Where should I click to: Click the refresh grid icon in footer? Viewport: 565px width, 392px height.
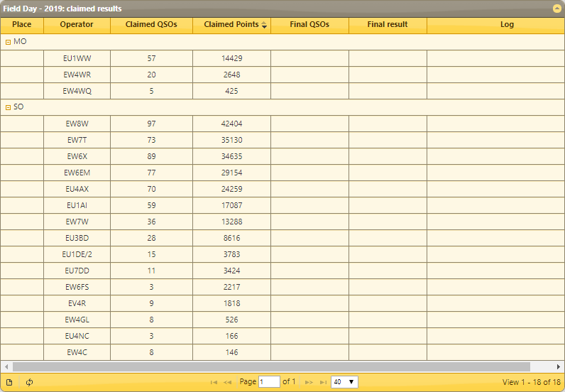coord(30,382)
